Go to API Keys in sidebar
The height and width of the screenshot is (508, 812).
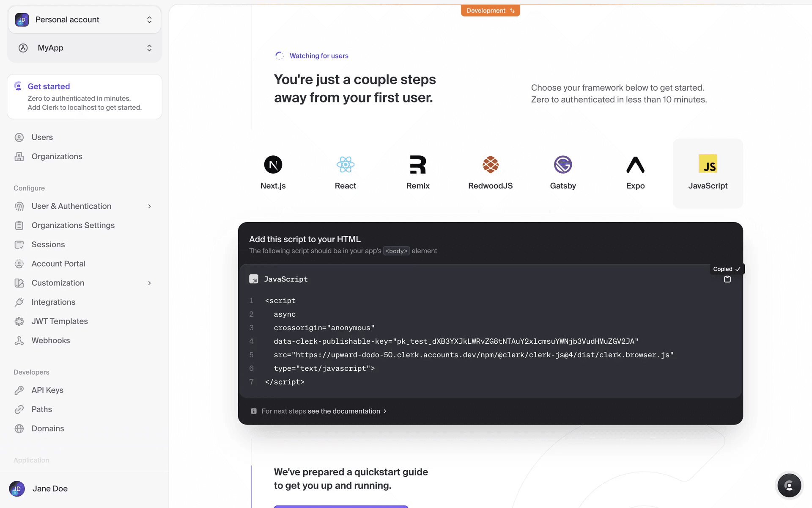click(47, 390)
